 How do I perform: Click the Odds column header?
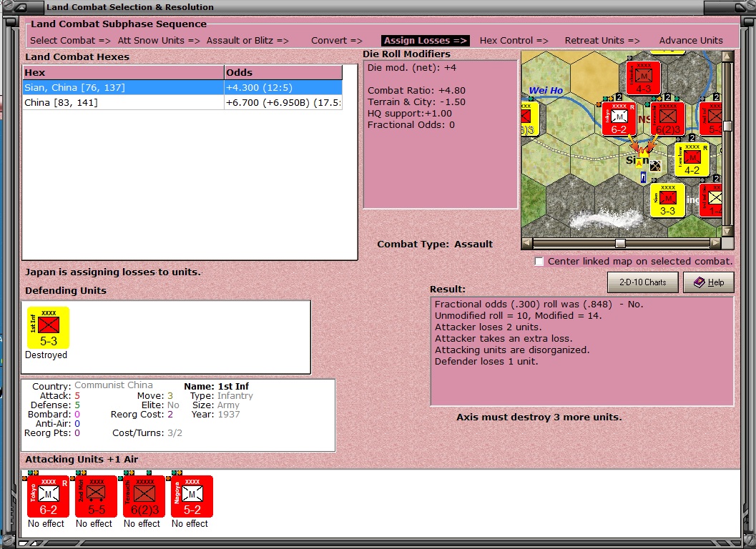[x=283, y=72]
